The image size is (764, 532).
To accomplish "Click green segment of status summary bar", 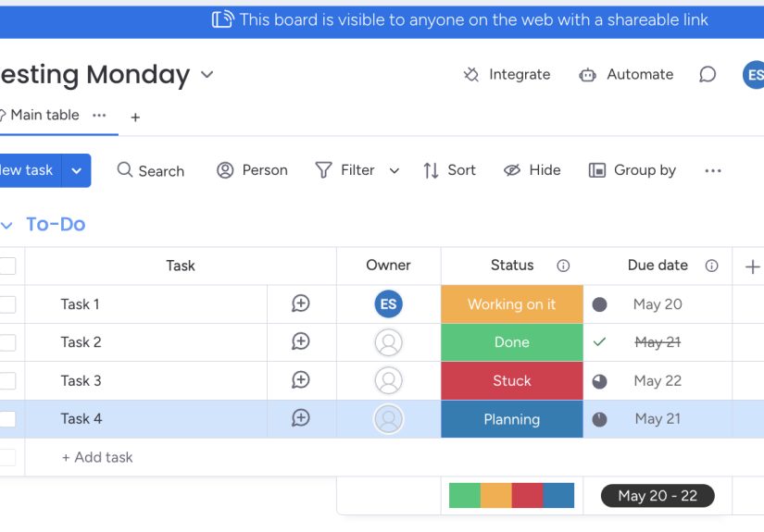I will pyautogui.click(x=465, y=496).
